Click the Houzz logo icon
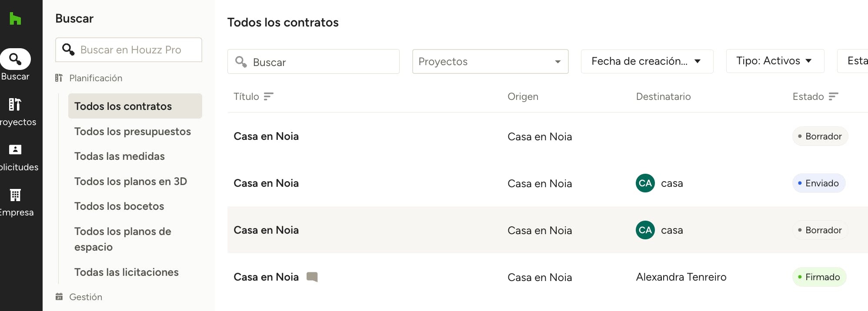Viewport: 868px width, 311px height. point(15,19)
